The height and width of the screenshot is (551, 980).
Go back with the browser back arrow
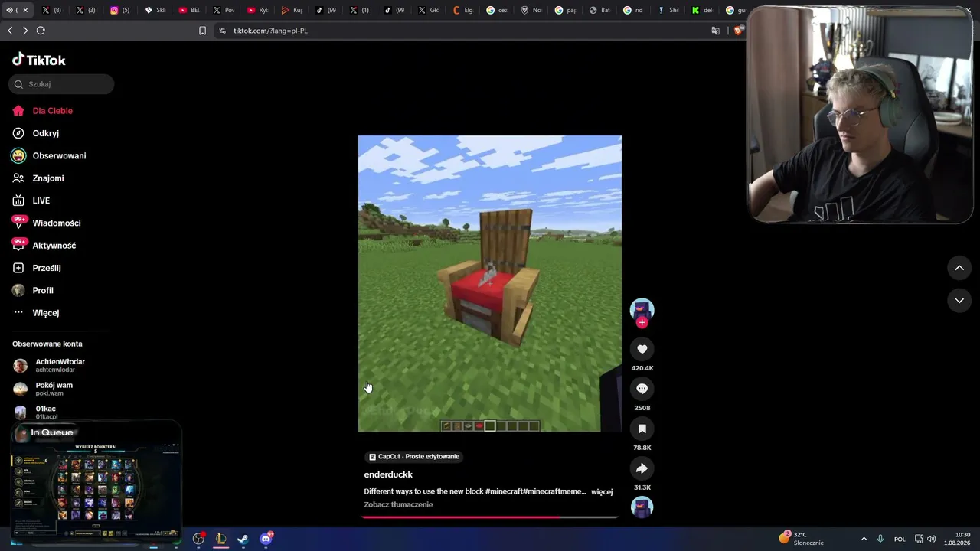[10, 31]
